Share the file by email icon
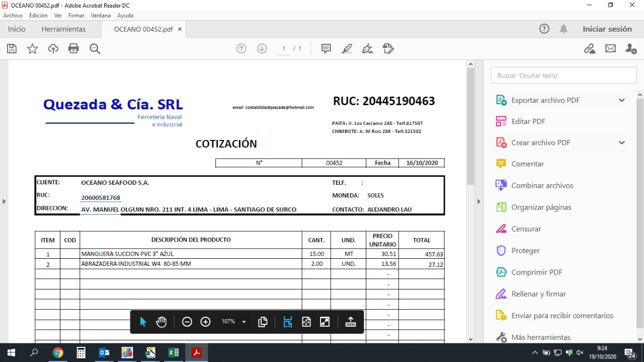This screenshot has width=644, height=362. coord(610,49)
